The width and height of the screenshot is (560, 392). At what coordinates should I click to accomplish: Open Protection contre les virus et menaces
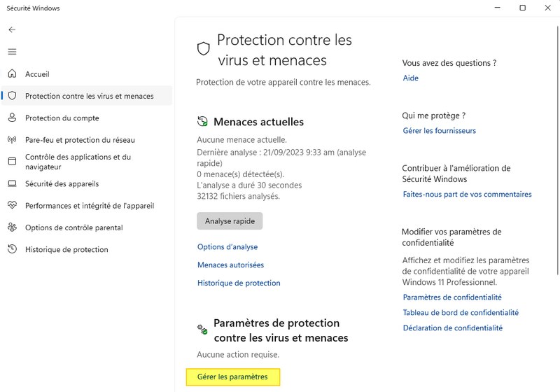click(x=89, y=96)
